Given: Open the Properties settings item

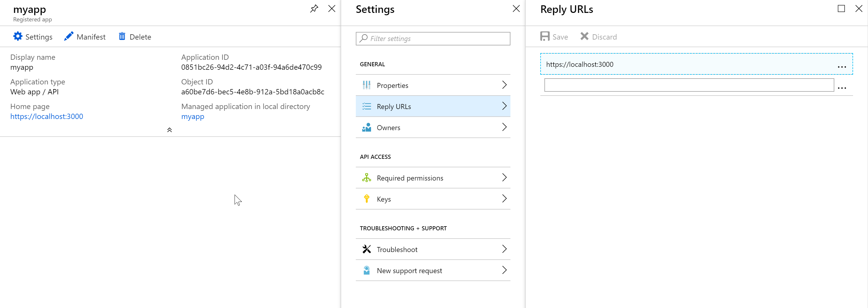Looking at the screenshot, I should [433, 85].
